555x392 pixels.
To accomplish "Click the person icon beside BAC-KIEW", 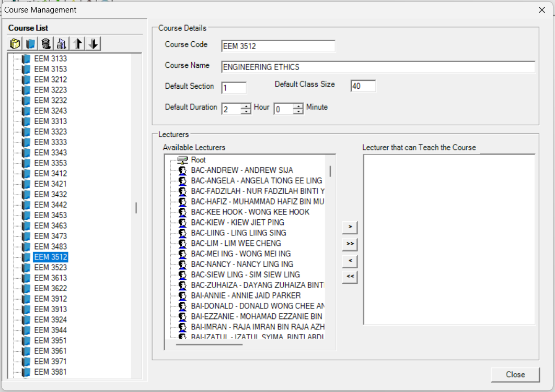I will click(182, 223).
